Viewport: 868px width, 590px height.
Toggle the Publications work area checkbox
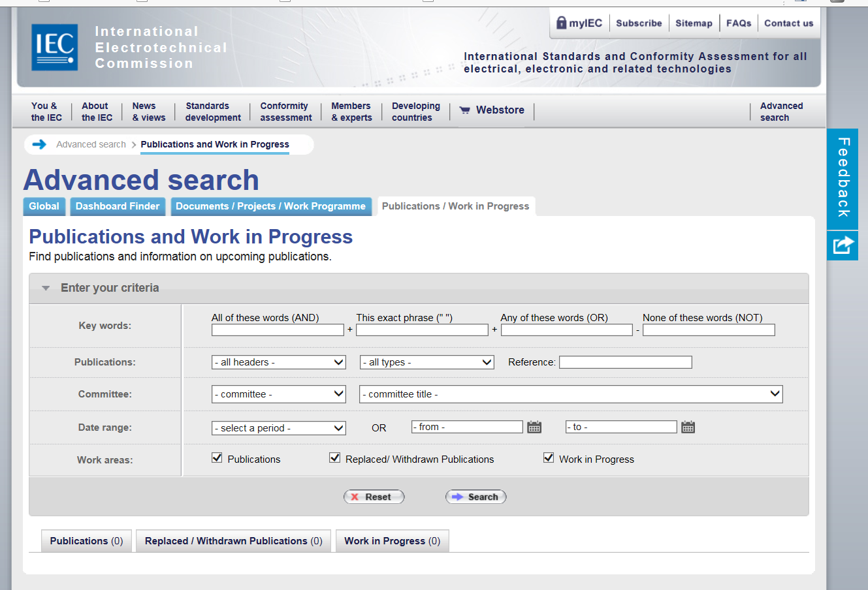pos(217,458)
